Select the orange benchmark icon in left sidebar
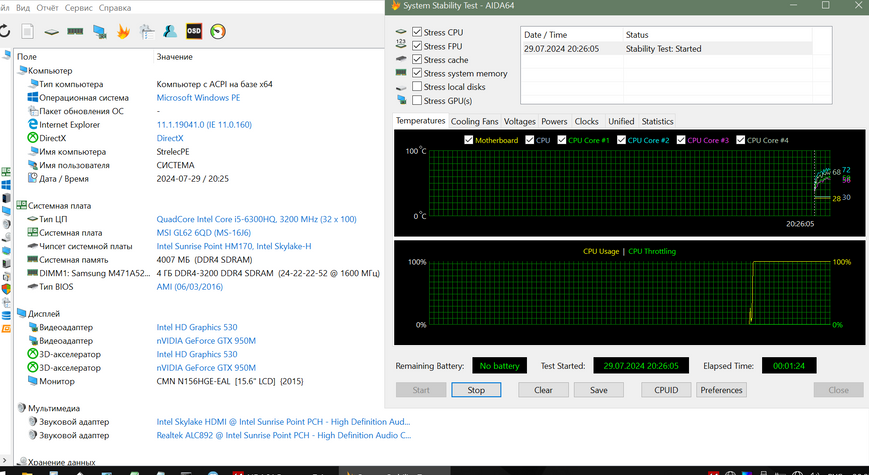Image resolution: width=869 pixels, height=475 pixels. pyautogui.click(x=6, y=329)
